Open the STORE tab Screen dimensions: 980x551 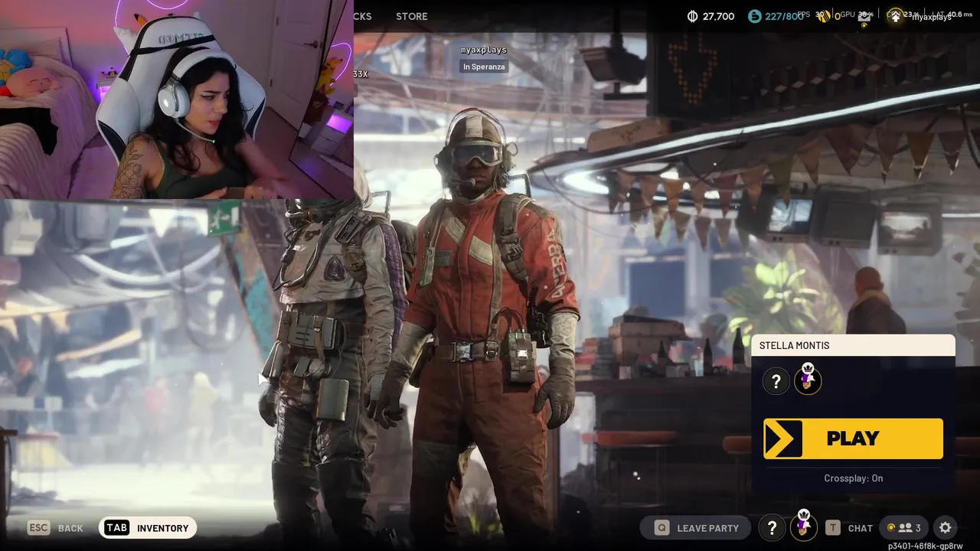(x=412, y=16)
